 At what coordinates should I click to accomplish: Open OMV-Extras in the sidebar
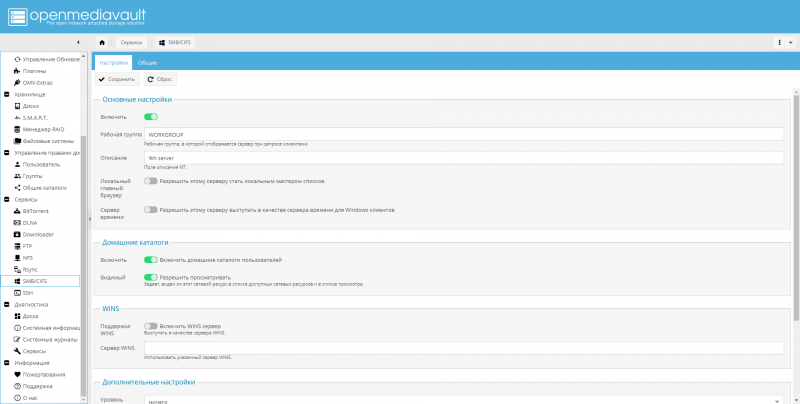[x=37, y=83]
